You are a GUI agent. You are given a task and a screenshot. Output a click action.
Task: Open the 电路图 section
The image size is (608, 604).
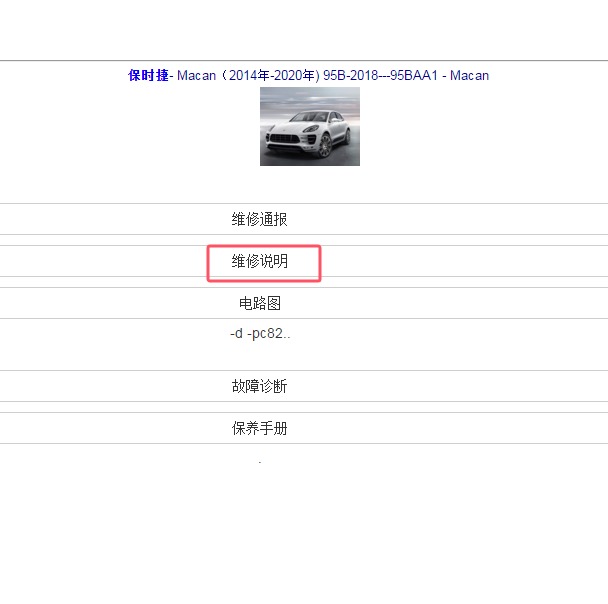click(259, 303)
